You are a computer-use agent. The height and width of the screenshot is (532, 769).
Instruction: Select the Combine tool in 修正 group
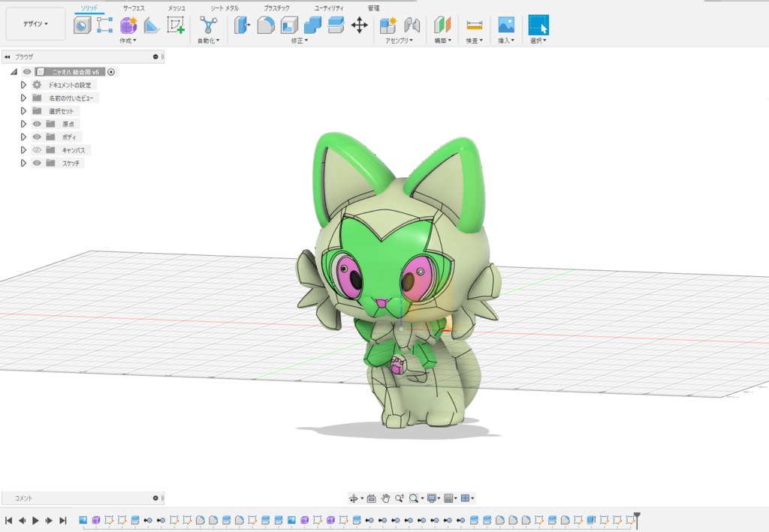click(x=312, y=26)
